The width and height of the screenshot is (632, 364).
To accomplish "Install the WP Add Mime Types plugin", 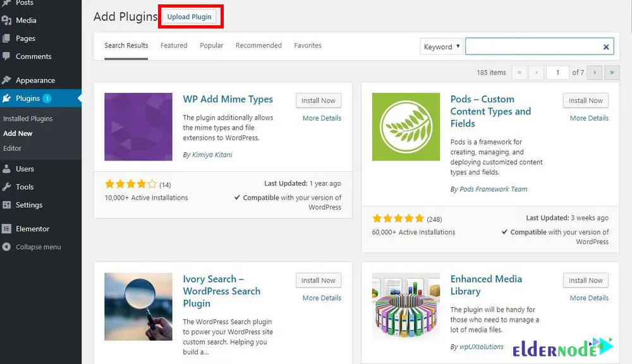I will (319, 100).
